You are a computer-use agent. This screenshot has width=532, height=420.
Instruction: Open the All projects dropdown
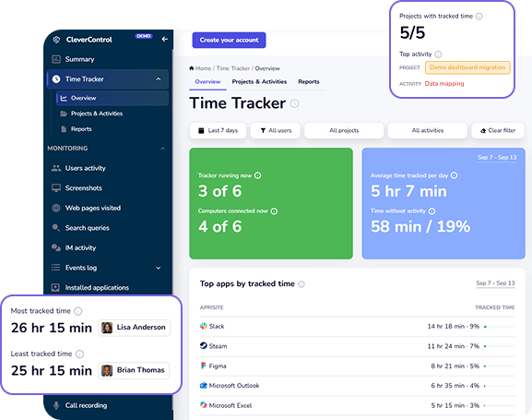344,130
